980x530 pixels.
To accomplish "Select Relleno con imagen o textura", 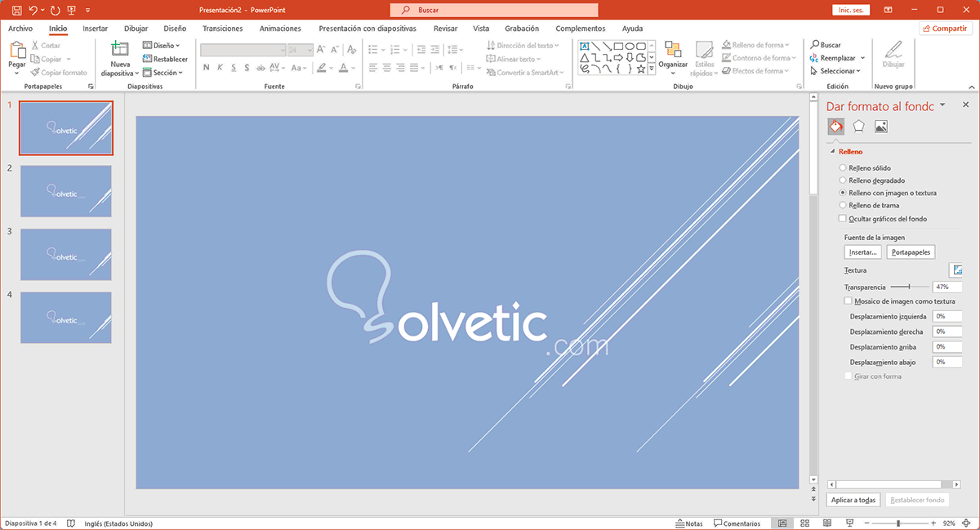I will point(843,193).
